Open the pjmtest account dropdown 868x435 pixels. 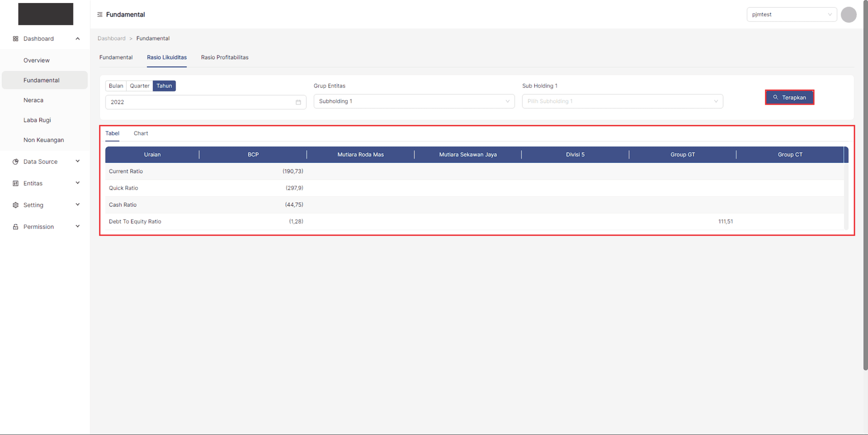point(791,15)
